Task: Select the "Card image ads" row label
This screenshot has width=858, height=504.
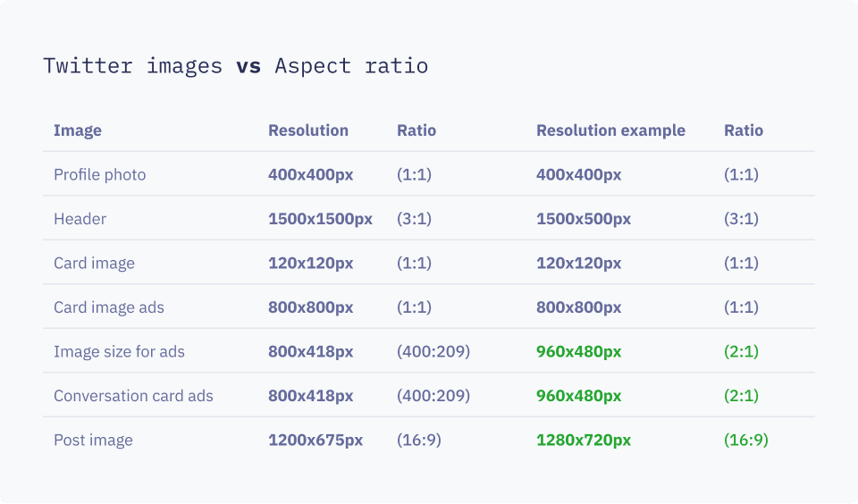Action: click(x=109, y=307)
